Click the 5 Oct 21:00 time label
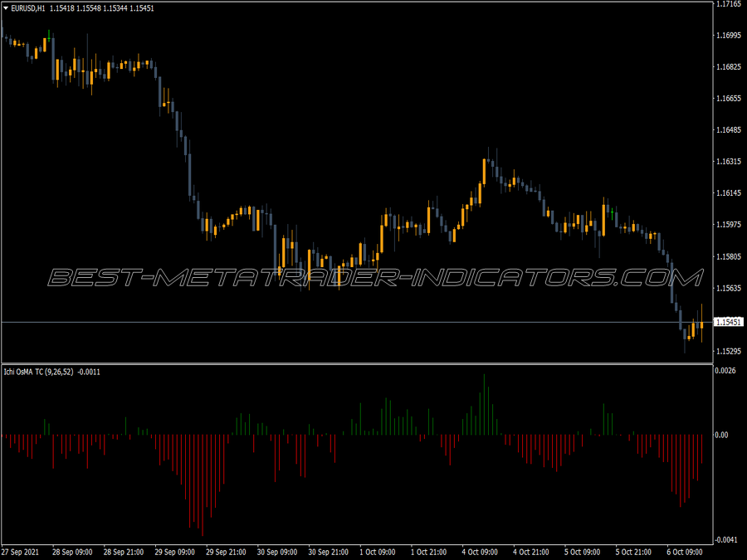 633,552
